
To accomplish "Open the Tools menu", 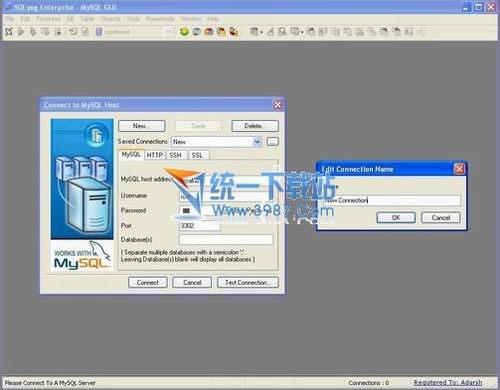I will click(x=133, y=19).
